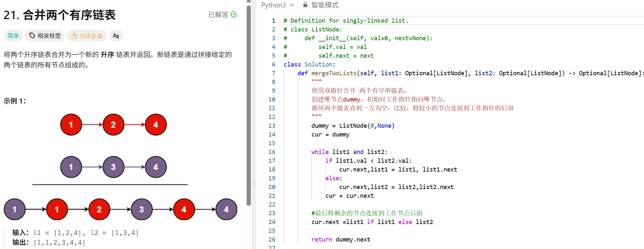Click the example linked-list diagram image
The image size is (644, 249).
[120, 167]
